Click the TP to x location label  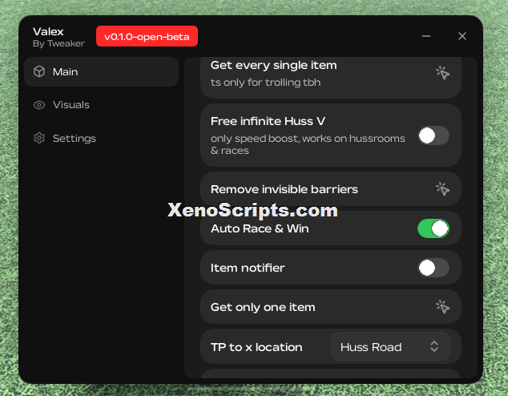point(256,347)
